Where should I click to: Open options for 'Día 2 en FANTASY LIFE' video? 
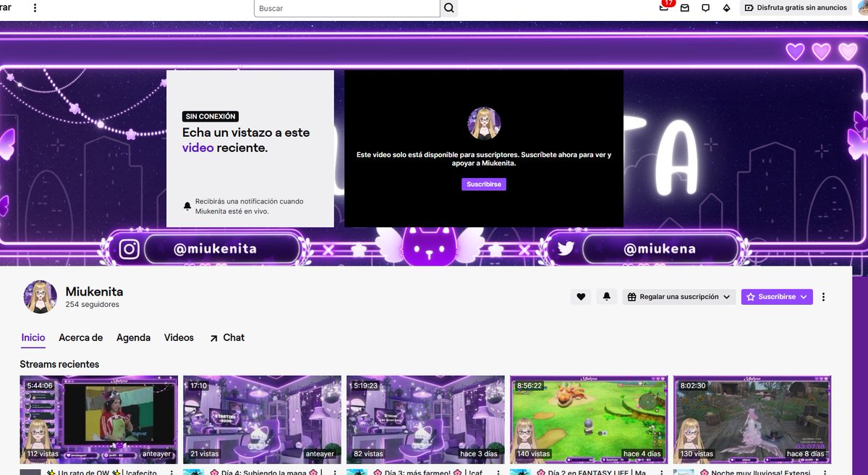tap(662, 472)
